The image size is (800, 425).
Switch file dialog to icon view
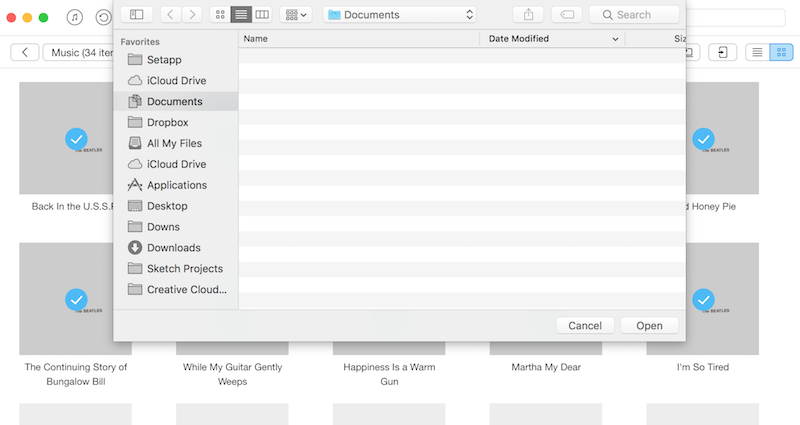coord(220,14)
